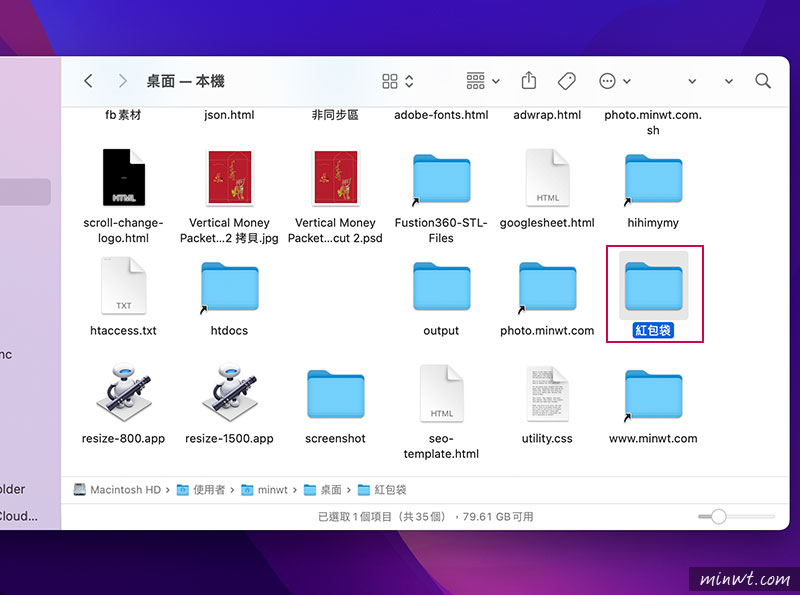Click the Share icon in the toolbar
800x595 pixels.
528,80
